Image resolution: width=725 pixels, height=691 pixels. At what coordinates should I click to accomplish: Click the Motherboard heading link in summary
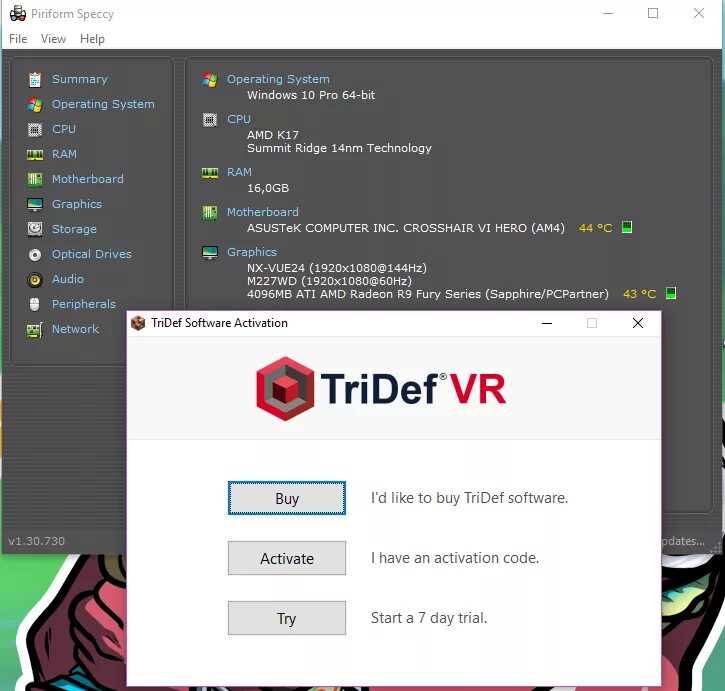coord(263,212)
